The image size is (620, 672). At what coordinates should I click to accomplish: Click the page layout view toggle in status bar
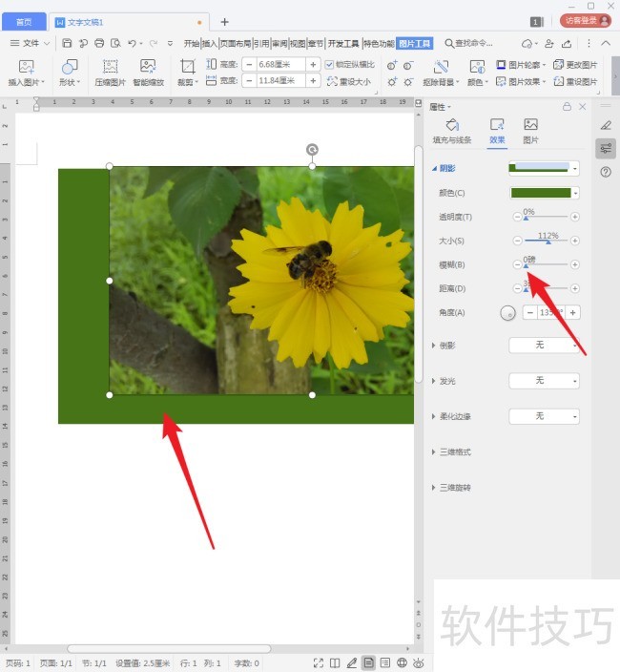coord(368,663)
